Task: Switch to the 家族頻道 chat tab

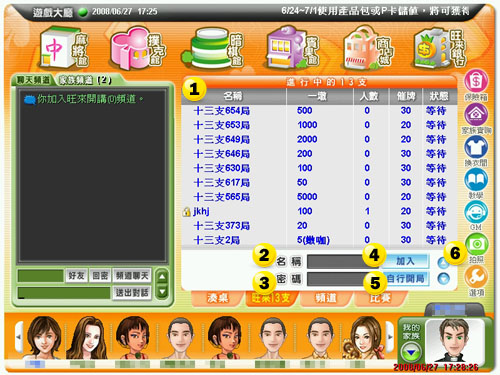Action: (x=85, y=80)
